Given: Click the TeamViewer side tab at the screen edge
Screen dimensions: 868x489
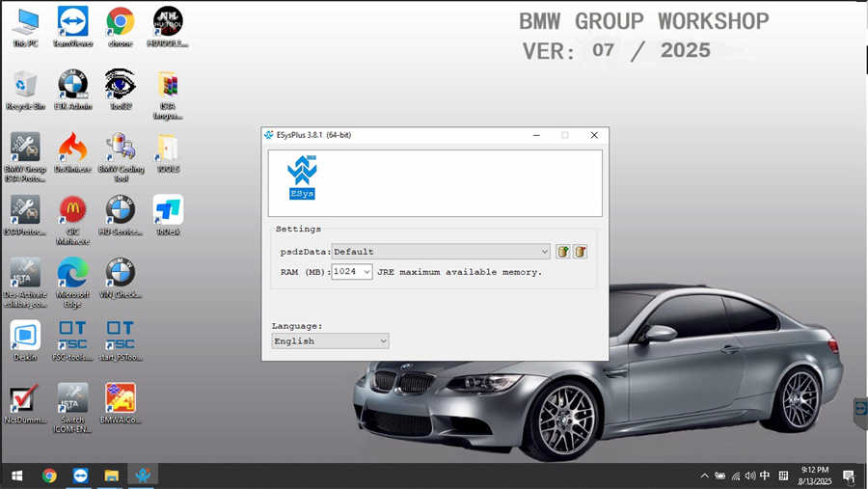Looking at the screenshot, I should tap(861, 410).
